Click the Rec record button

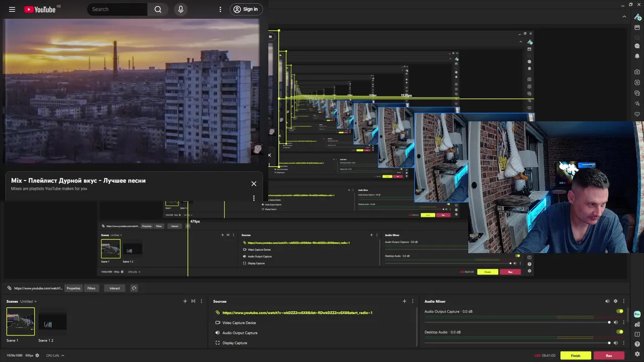[609, 355]
